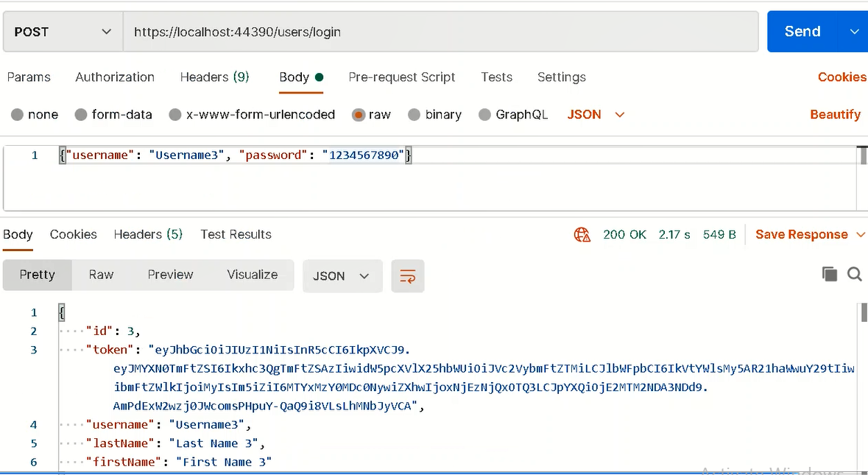Click inside the request body editor
868x475 pixels.
click(x=429, y=178)
